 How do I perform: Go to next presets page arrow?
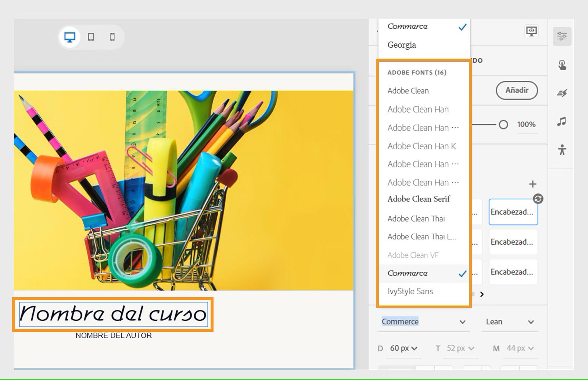coord(482,294)
